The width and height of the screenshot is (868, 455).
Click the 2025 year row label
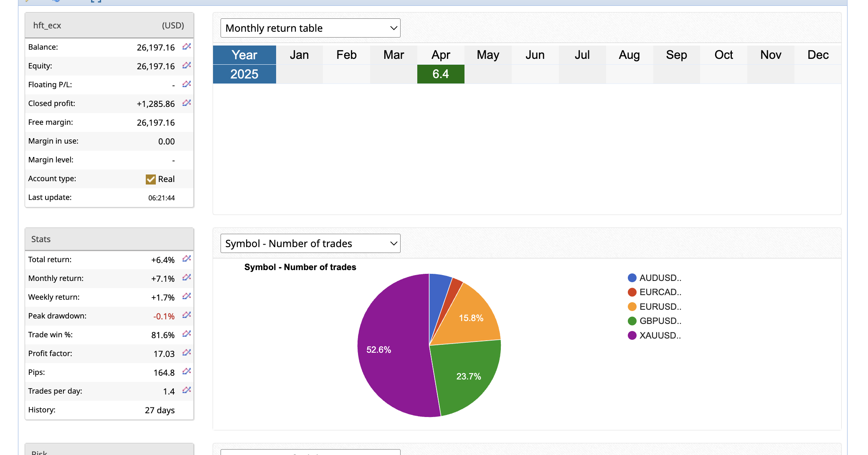(x=244, y=74)
